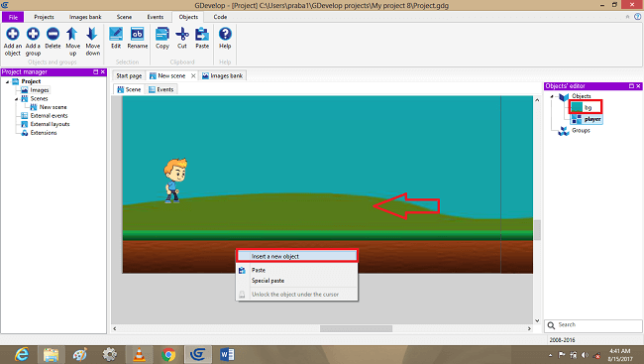Switch to the Scene sub-tab
644x364 pixels.
coord(129,89)
